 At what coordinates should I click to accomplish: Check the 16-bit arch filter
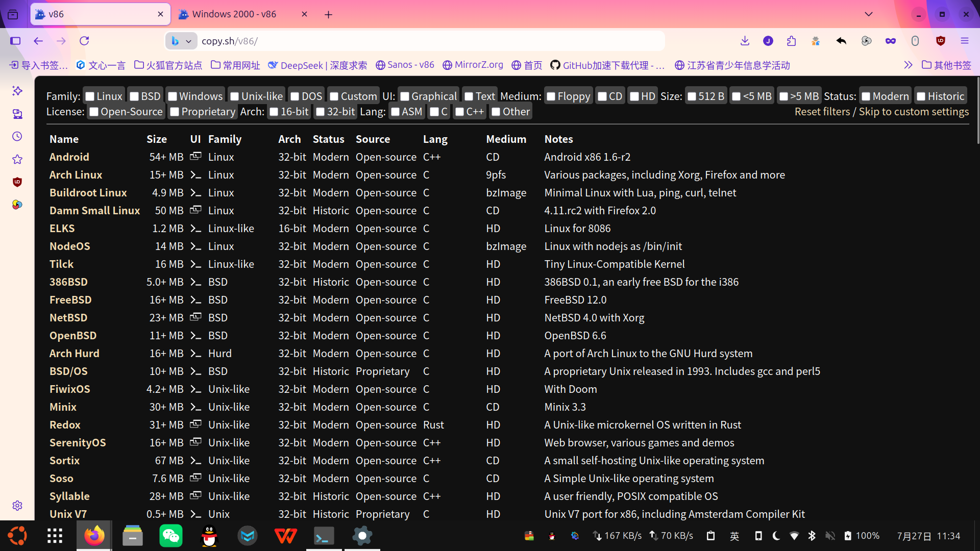tap(274, 112)
